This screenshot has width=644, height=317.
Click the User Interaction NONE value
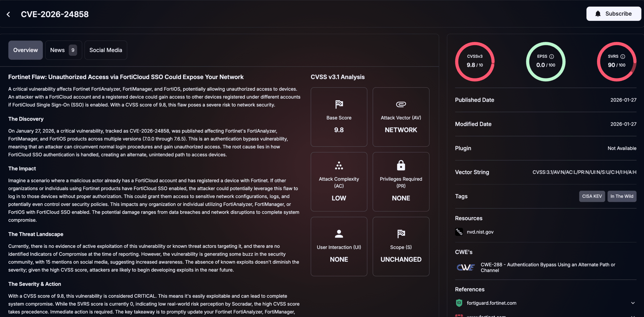pos(339,259)
